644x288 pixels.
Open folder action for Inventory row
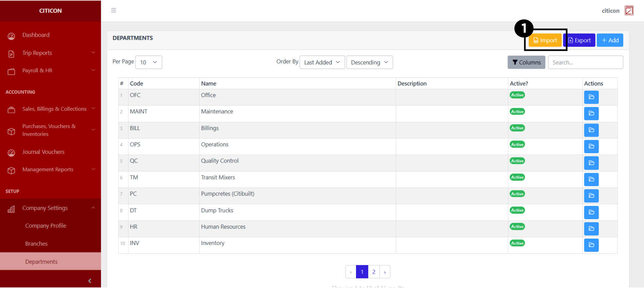tap(591, 245)
